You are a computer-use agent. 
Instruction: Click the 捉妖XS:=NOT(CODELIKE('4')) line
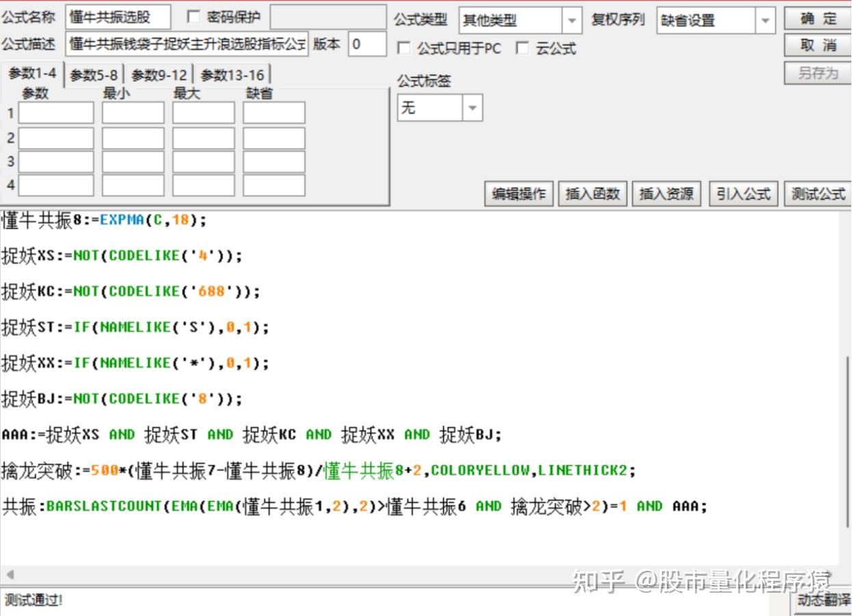click(122, 256)
